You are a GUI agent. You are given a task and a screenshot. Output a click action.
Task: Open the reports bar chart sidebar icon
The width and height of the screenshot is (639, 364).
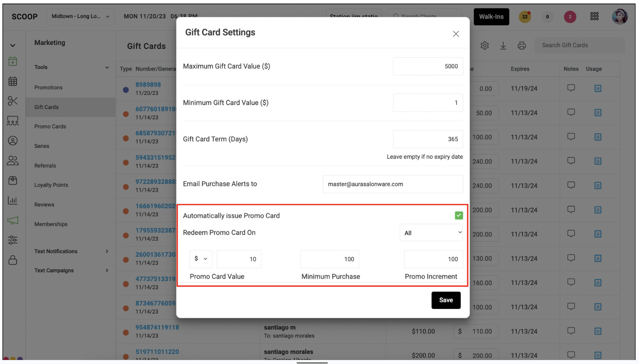[x=13, y=200]
